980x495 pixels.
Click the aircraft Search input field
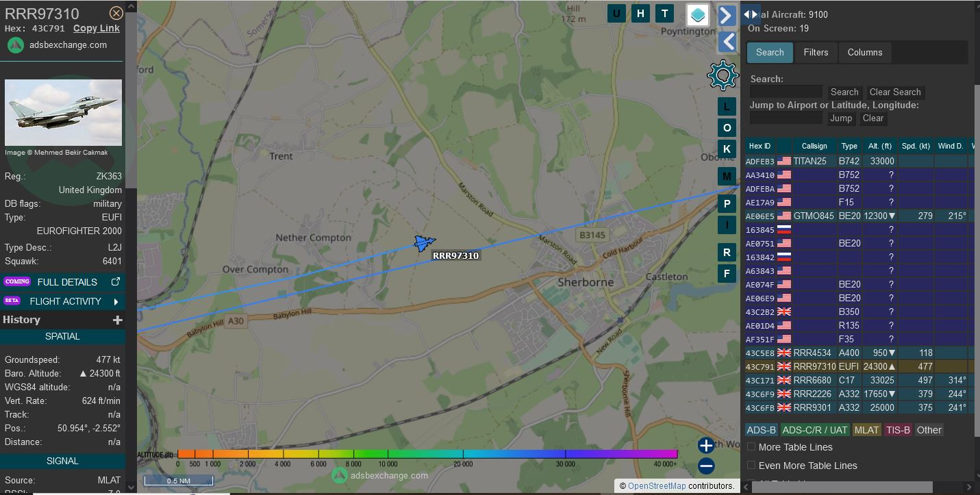coord(786,92)
